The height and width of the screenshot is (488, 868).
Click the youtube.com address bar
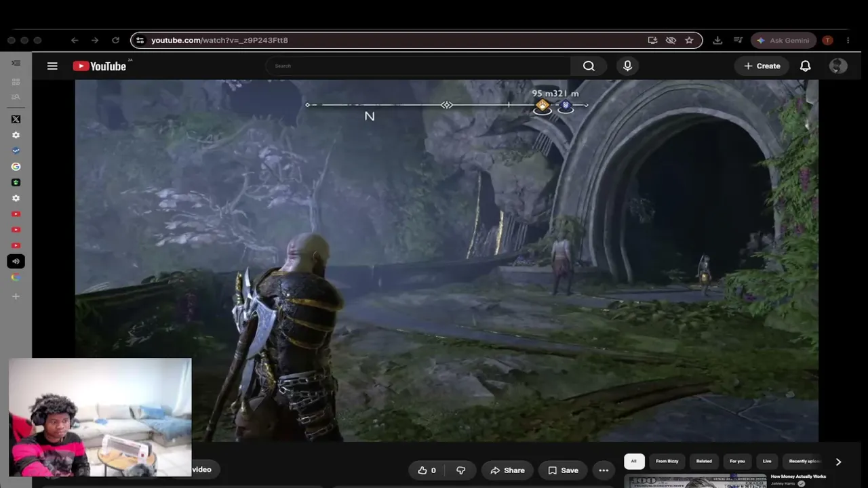pyautogui.click(x=416, y=41)
